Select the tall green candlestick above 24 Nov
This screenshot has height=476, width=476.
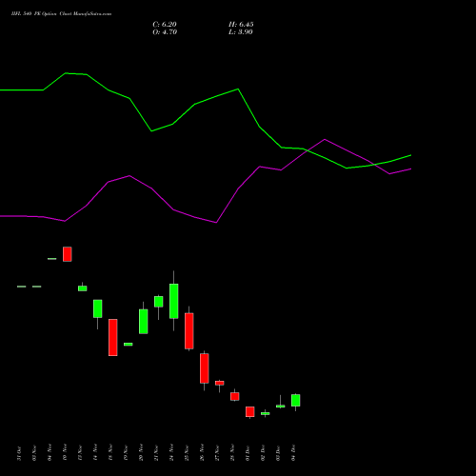point(174,301)
